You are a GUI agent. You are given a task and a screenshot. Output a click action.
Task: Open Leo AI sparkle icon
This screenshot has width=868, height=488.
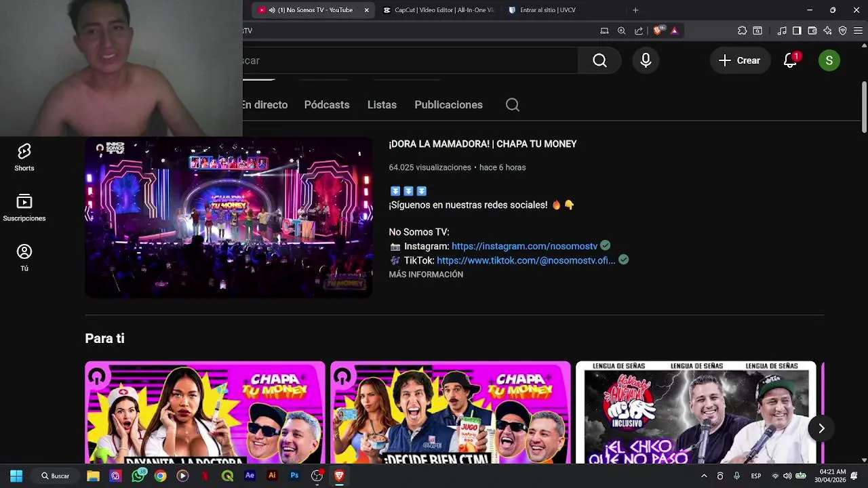click(827, 30)
